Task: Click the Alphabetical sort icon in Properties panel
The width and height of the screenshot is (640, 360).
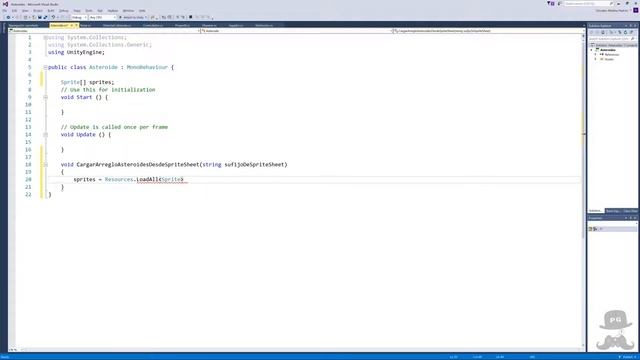Action: click(x=595, y=229)
